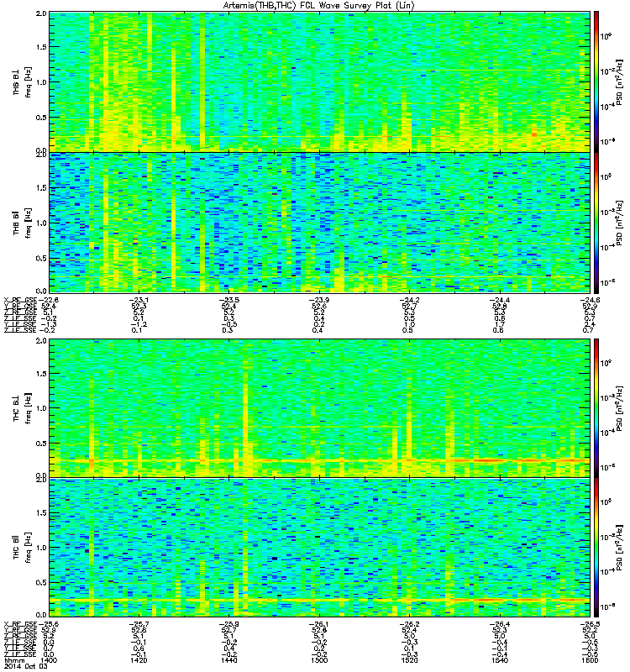Screen dimensions: 630x672
Task: Click the THC X position value -26.1
Action: point(319,624)
